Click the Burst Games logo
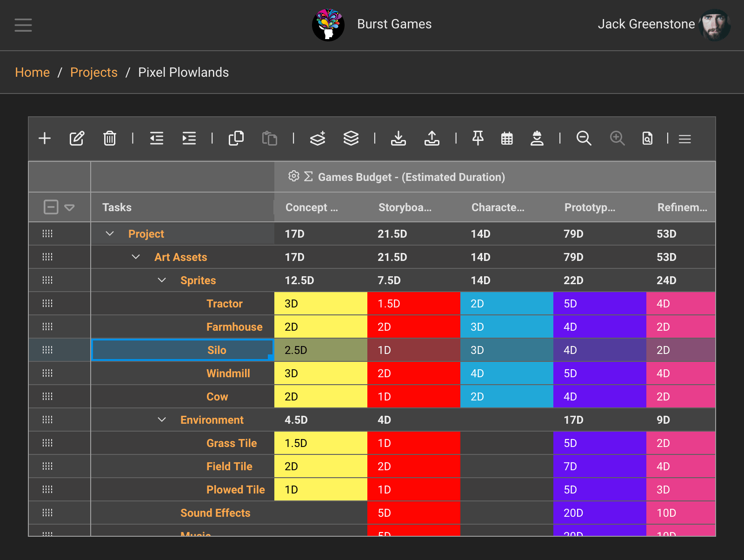 [328, 25]
